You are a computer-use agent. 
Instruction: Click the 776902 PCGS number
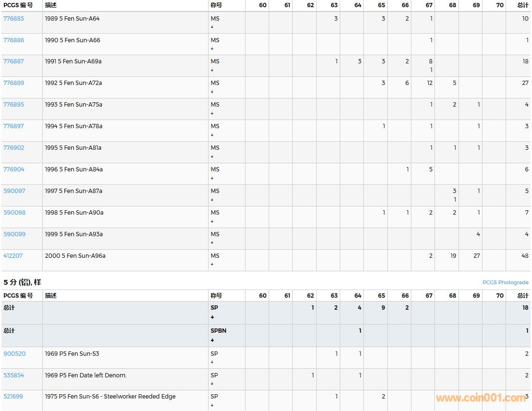click(13, 148)
